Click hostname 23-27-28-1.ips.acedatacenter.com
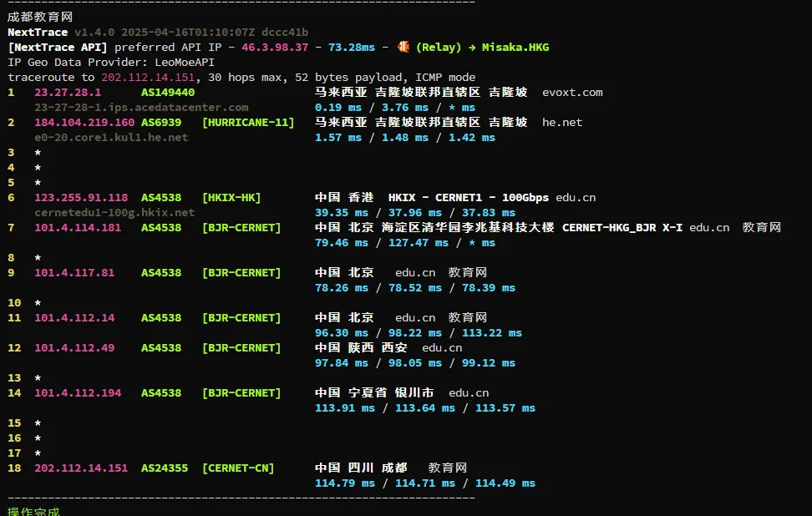812x516 pixels. 141,107
